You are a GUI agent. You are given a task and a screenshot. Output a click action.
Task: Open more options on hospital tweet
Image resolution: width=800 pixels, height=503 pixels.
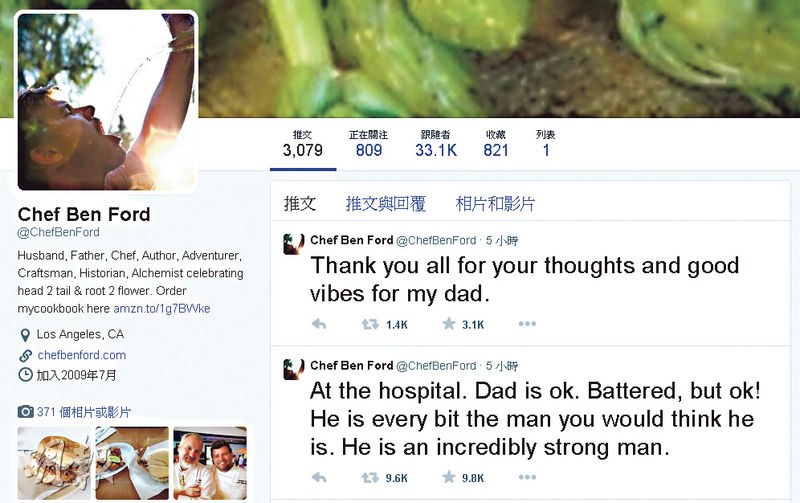click(x=527, y=477)
